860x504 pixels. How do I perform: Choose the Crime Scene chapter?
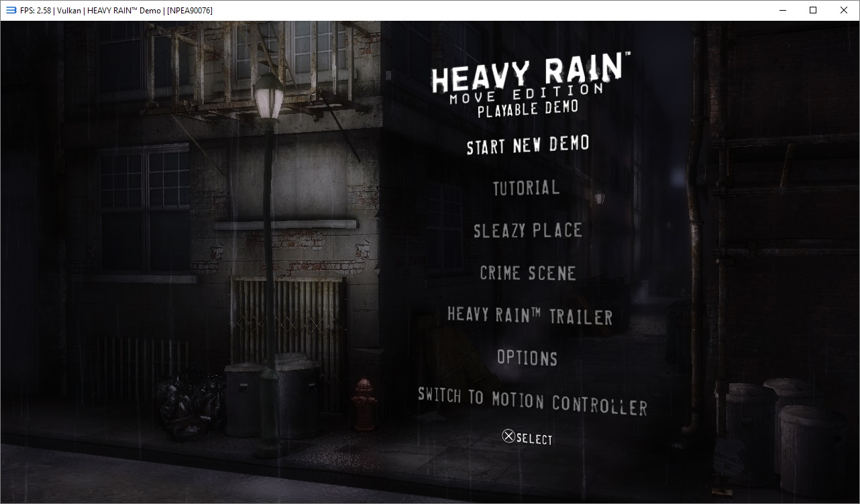(x=528, y=273)
